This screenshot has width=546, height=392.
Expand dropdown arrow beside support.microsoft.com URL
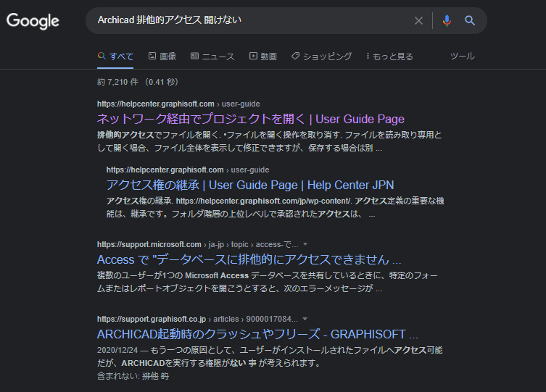(305, 244)
